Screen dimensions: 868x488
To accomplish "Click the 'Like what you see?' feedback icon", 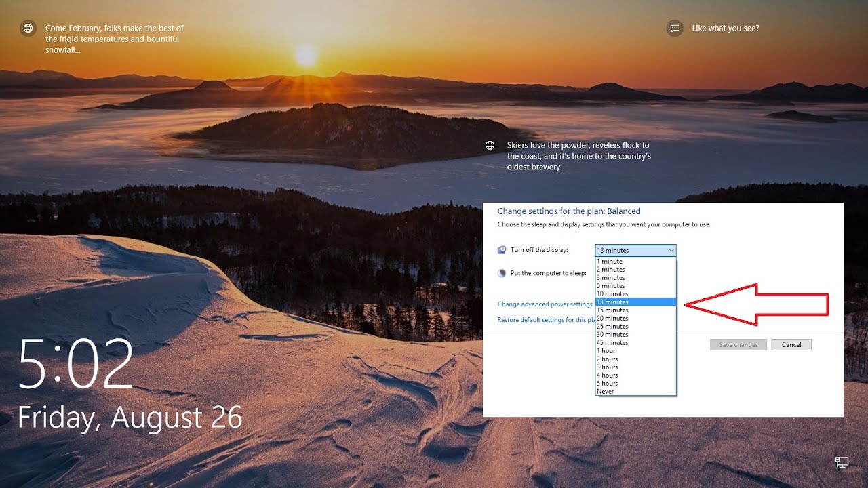I will (x=675, y=28).
